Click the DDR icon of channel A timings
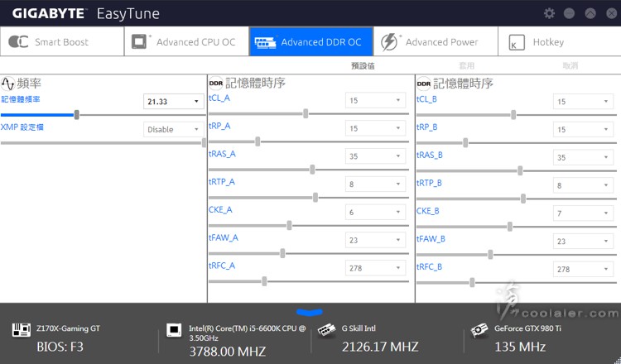The height and width of the screenshot is (364, 621). click(x=216, y=83)
